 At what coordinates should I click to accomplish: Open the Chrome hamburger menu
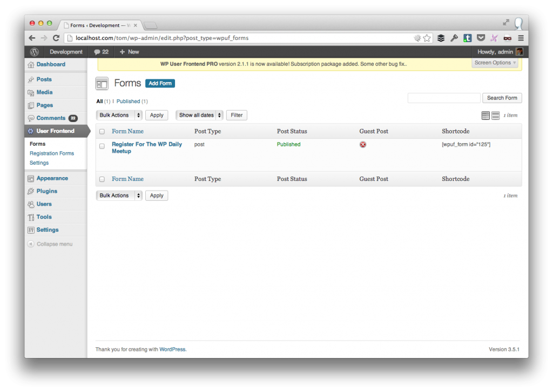click(x=521, y=38)
